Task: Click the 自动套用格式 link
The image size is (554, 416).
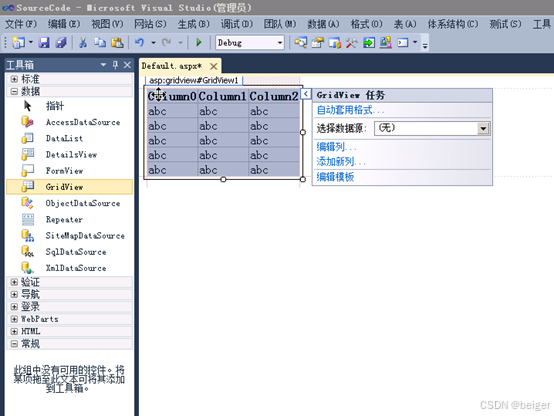Action: pos(350,110)
